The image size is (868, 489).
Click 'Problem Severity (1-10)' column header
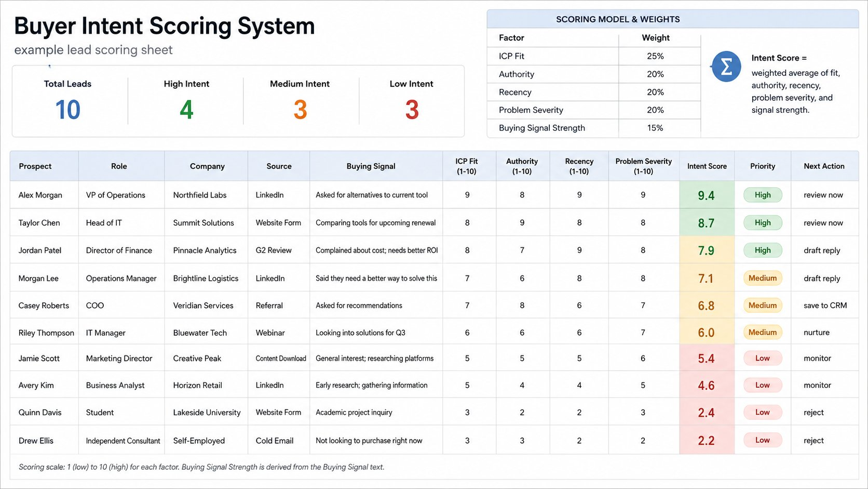point(643,166)
